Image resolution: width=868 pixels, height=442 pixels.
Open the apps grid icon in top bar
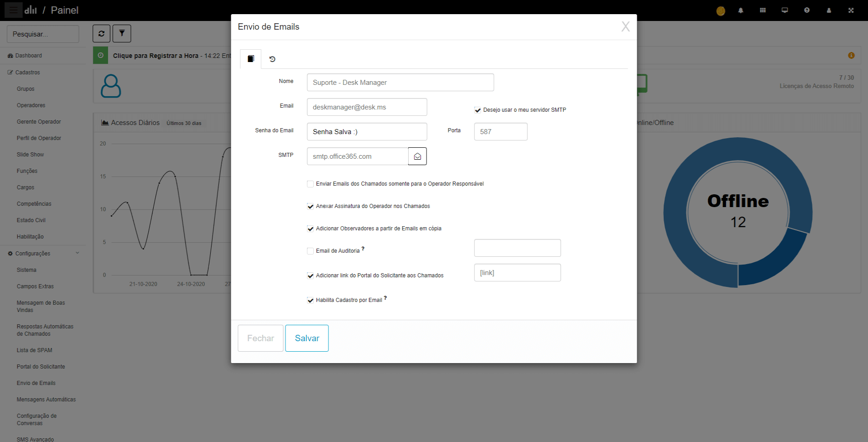coord(763,10)
